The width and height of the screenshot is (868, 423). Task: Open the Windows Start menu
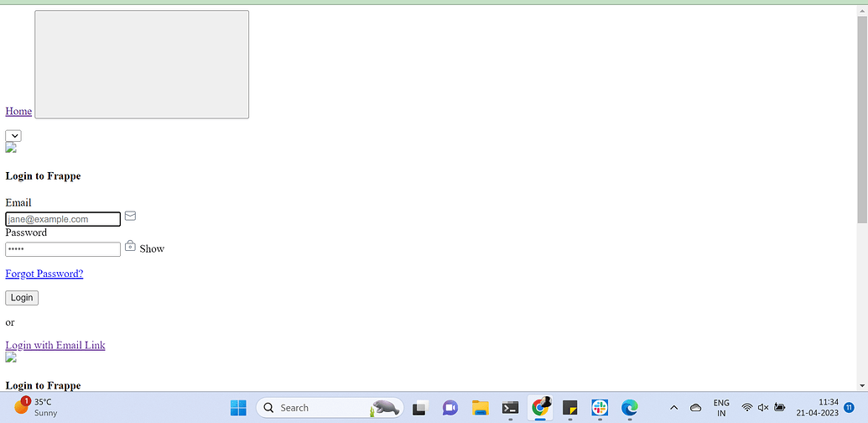[238, 408]
